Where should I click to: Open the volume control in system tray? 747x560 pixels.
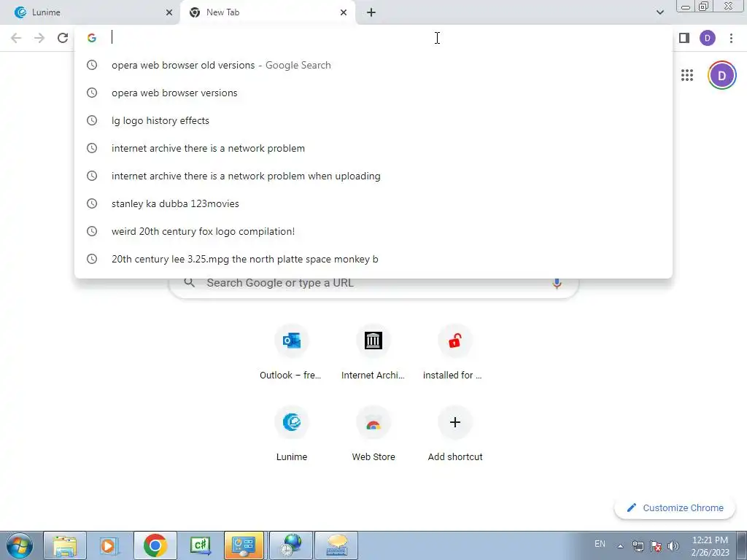(x=673, y=546)
